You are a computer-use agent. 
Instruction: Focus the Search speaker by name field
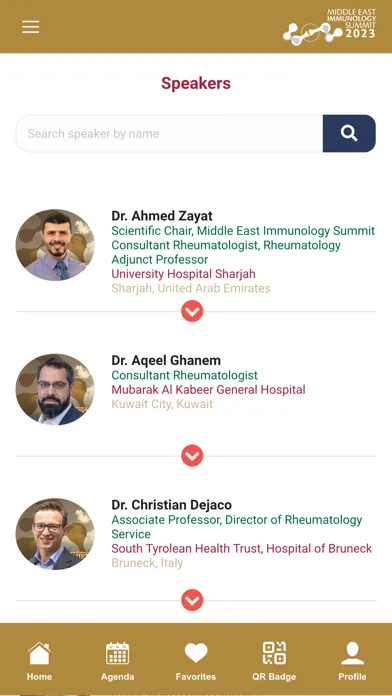click(170, 133)
